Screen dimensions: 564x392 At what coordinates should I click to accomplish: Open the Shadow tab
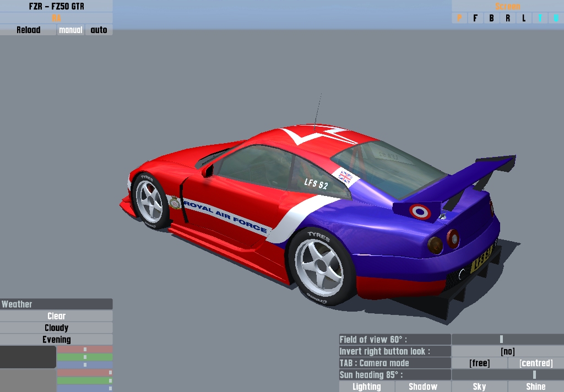click(x=423, y=386)
